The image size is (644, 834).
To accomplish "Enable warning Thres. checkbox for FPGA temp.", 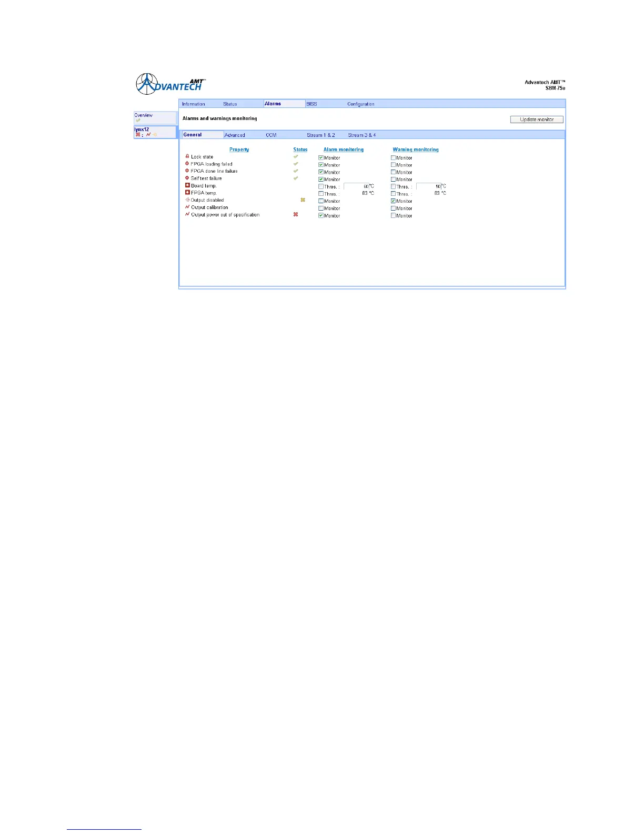I will coord(393,194).
